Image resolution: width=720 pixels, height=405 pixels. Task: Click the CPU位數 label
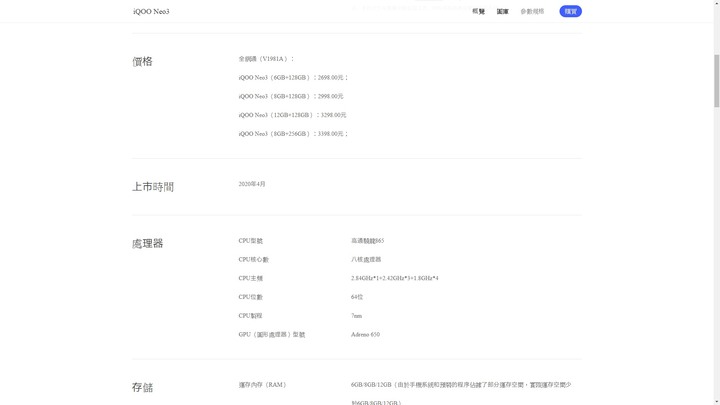(250, 297)
